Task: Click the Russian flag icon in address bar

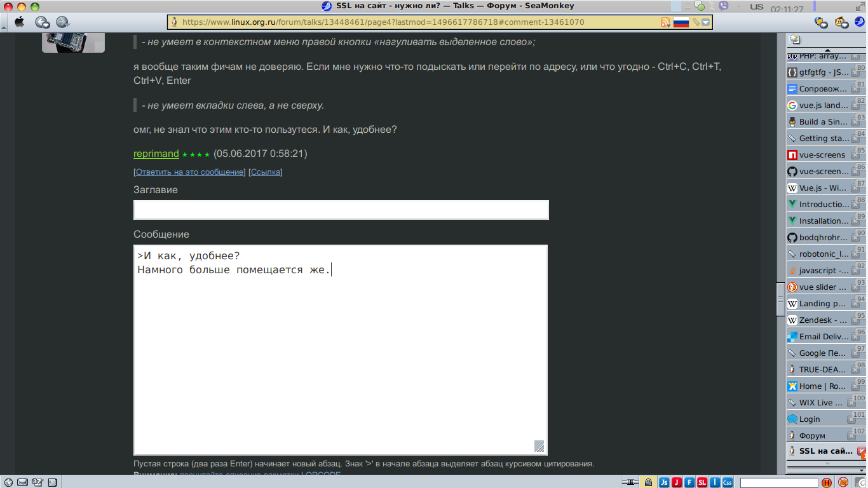Action: [x=681, y=22]
